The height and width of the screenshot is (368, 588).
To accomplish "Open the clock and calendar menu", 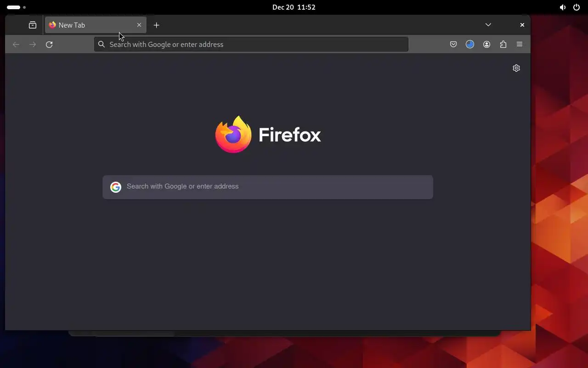I will pos(294,7).
